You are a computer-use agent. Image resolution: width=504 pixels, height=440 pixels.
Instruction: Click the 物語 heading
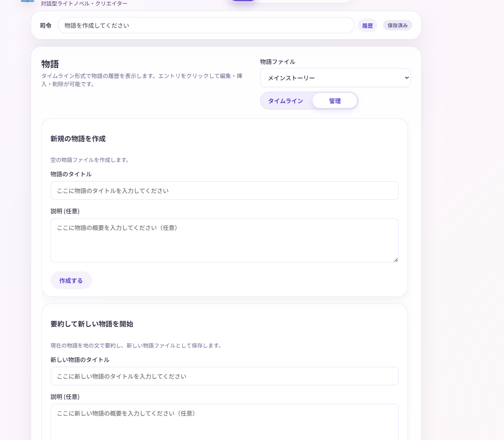pos(50,64)
